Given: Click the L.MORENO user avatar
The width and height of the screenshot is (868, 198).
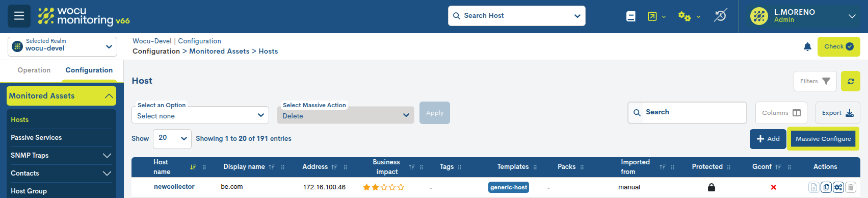Looking at the screenshot, I should [x=759, y=16].
